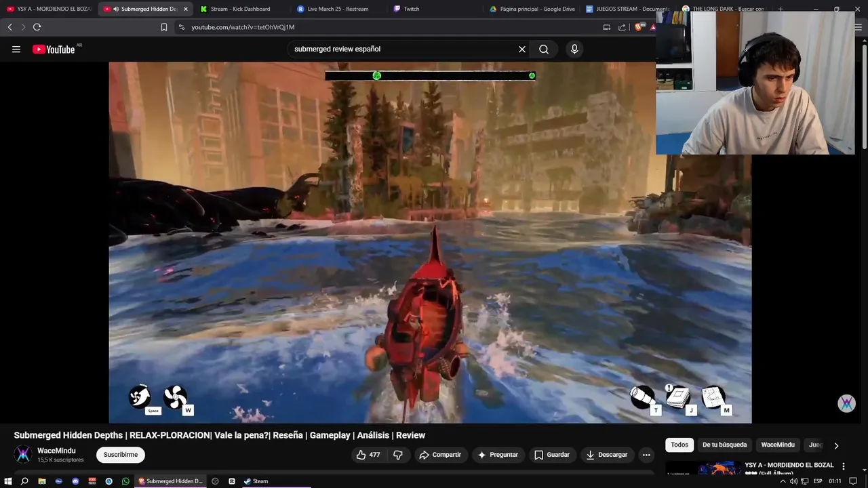Open browser share icon in address bar
Image resolution: width=868 pixels, height=488 pixels.
pos(622,27)
